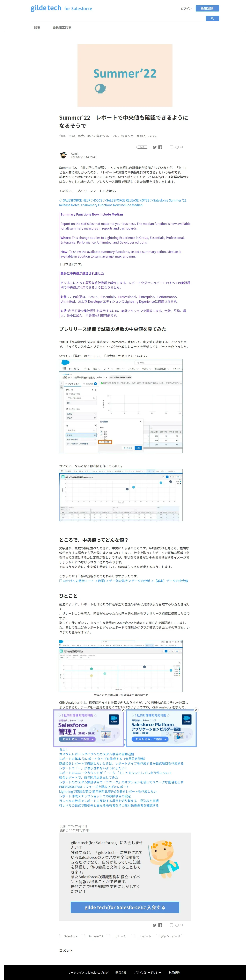
Task: Click the search magnifier button
Action: tap(212, 18)
